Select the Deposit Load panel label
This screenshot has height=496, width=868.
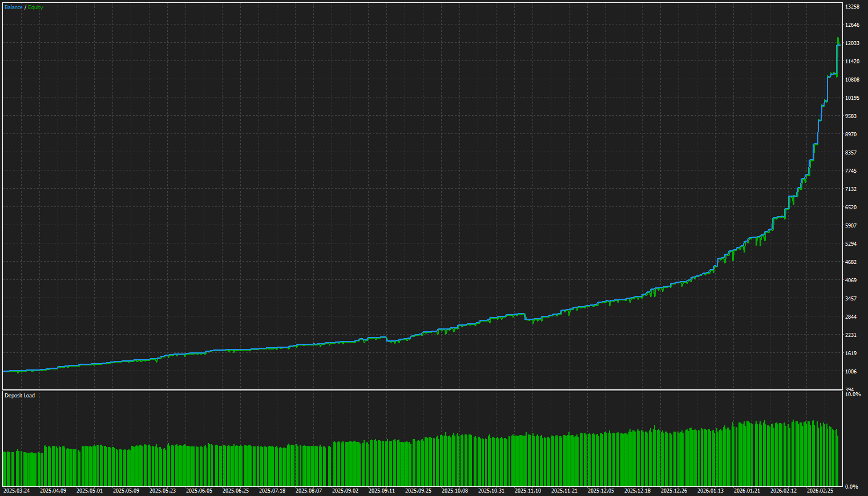(x=19, y=396)
